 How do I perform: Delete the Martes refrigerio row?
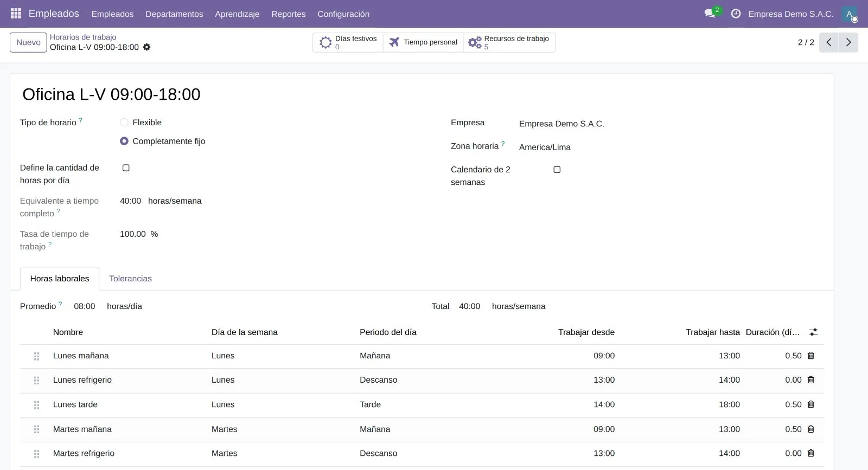click(811, 453)
